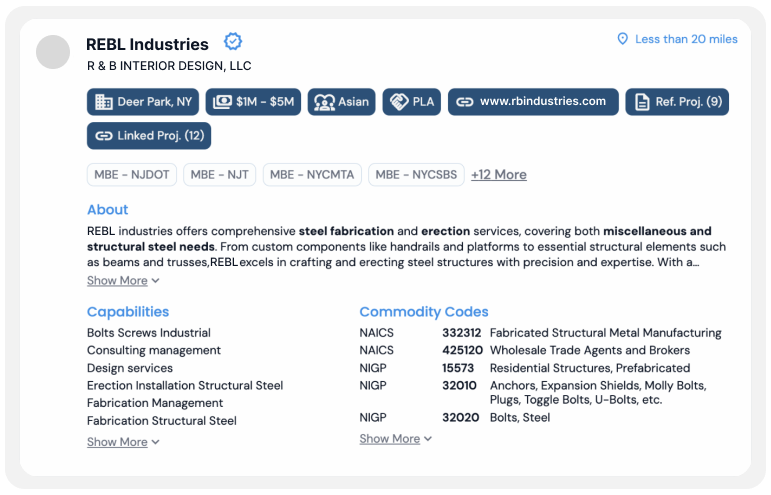Click Wholesale Trade Agents and Brokers description
The width and height of the screenshot is (771, 495).
(x=590, y=350)
